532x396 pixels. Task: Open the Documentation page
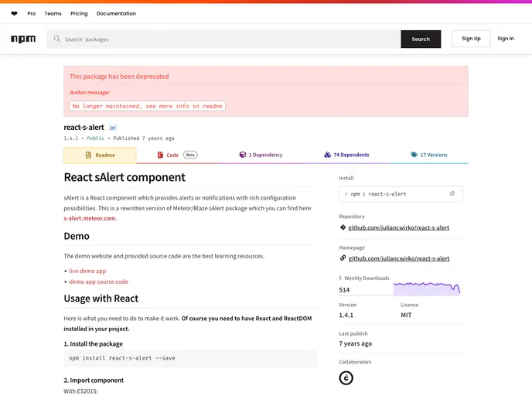(x=116, y=14)
